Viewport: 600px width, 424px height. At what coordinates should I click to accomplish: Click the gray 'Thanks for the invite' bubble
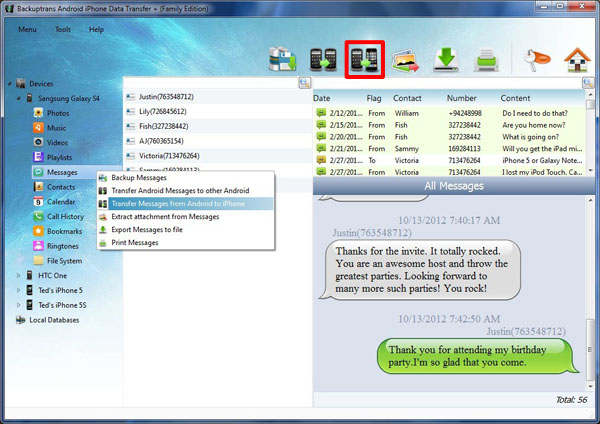point(419,270)
